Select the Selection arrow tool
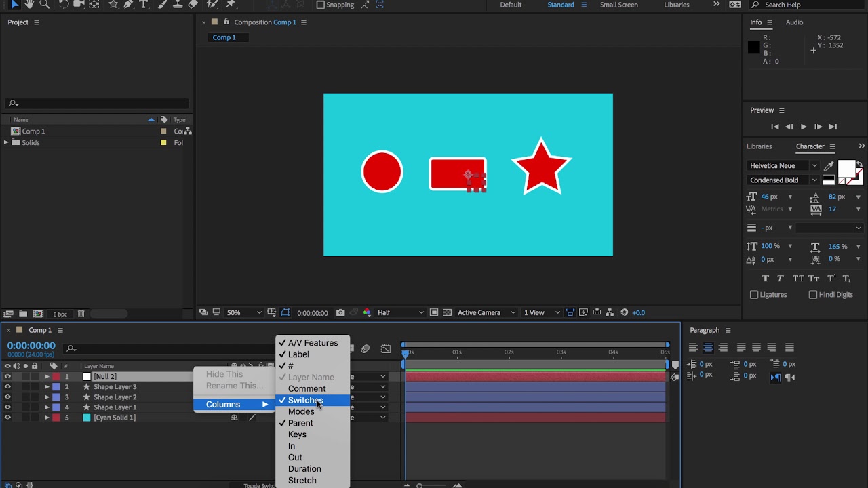 14,5
